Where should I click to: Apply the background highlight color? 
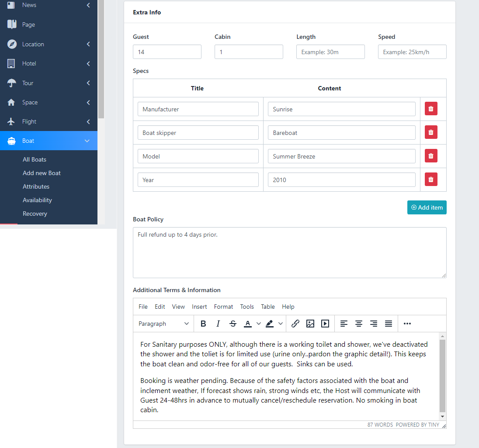click(270, 324)
